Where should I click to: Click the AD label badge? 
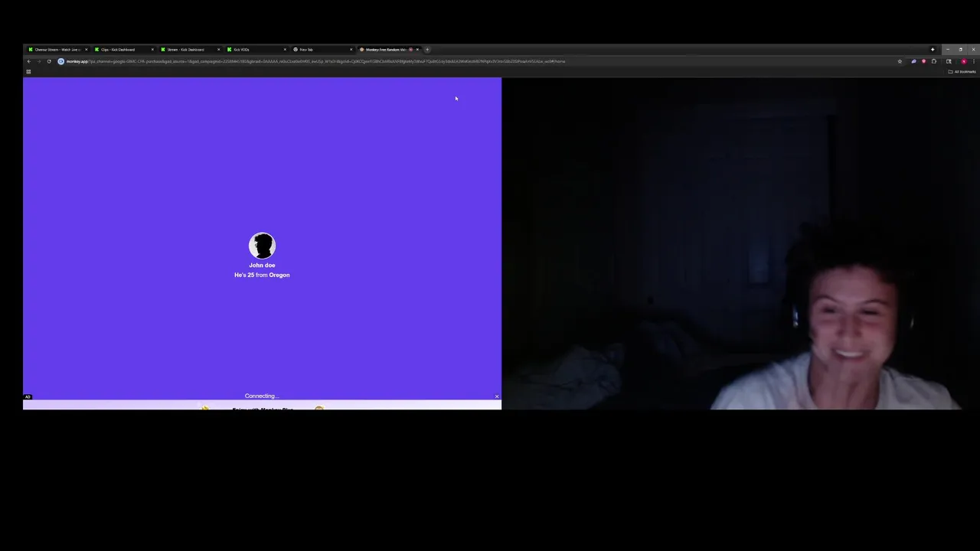point(28,396)
